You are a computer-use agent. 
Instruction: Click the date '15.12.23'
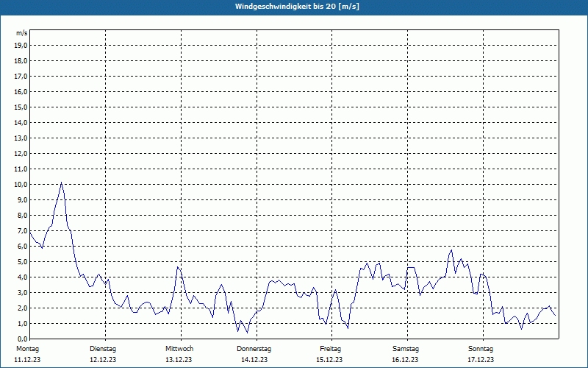point(329,360)
